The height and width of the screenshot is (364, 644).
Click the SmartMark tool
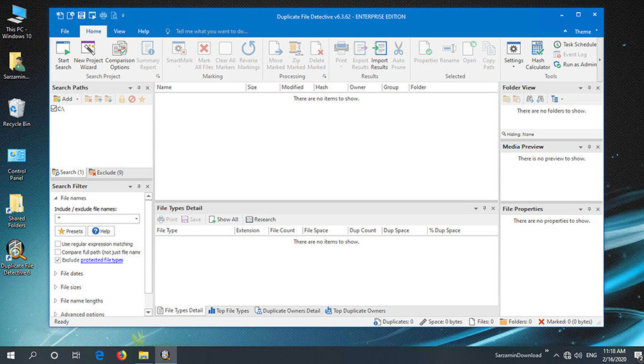point(180,55)
